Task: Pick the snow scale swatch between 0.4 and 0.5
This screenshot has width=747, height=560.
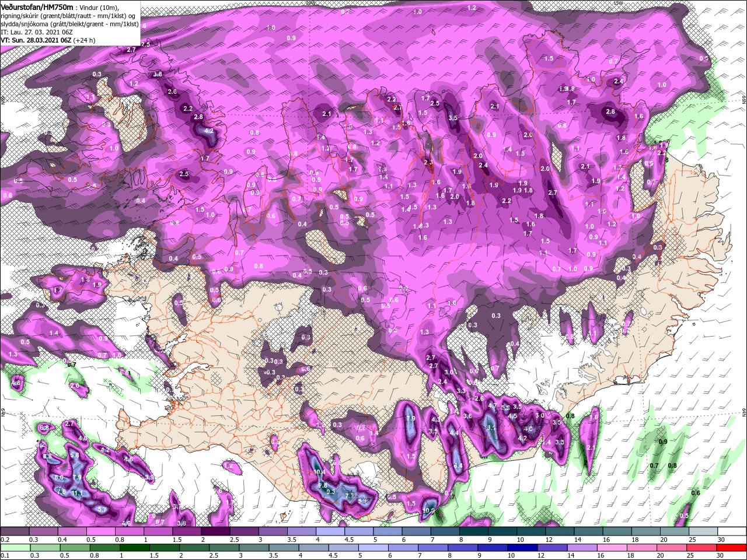Action: 72,531
